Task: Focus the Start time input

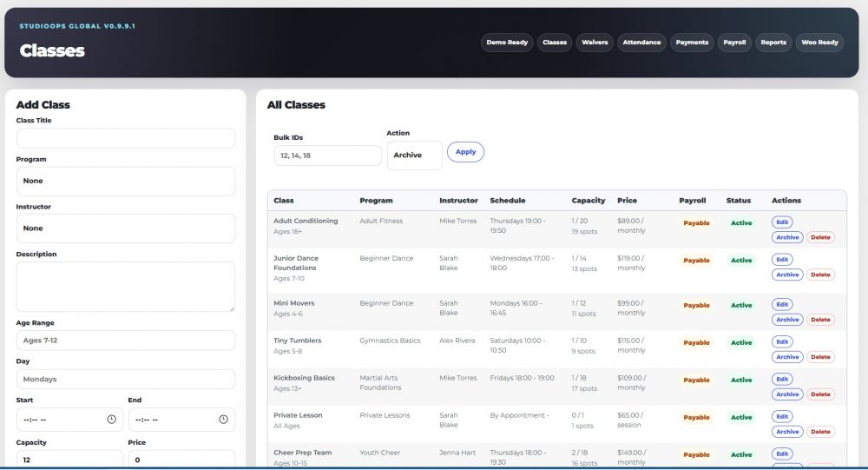Action: click(69, 420)
